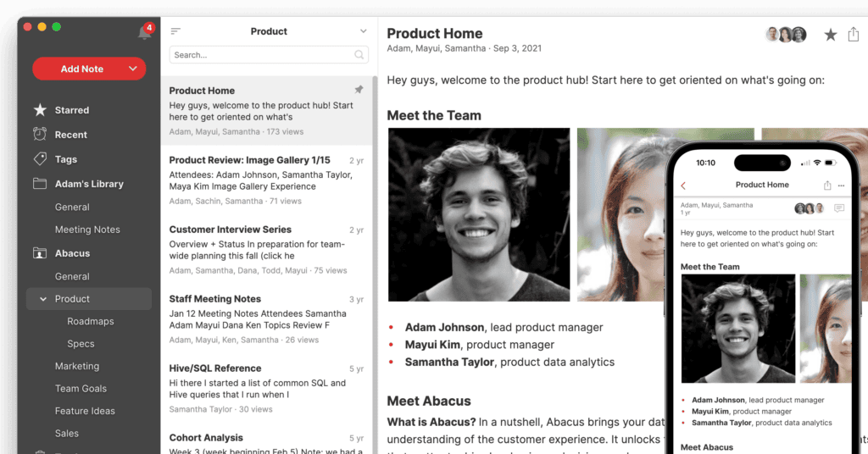Click the note collaborator avatars
Image resolution: width=868 pixels, height=454 pixels.
point(786,35)
